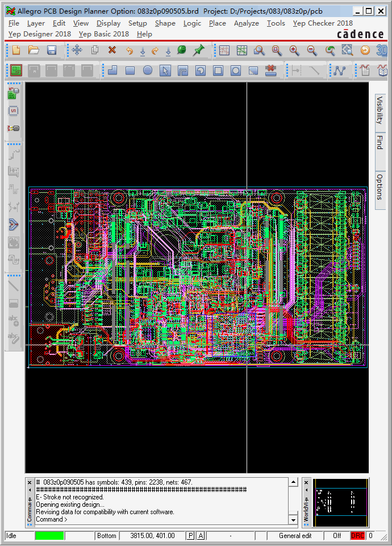Image resolution: width=392 pixels, height=546 pixels.
Task: Select the Shape Add Circle tool
Action: click(148, 71)
